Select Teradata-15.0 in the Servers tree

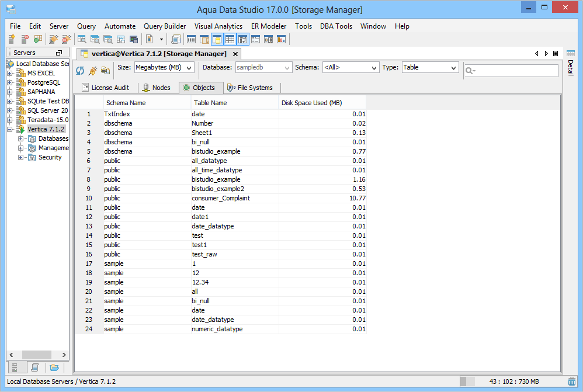pyautogui.click(x=48, y=120)
